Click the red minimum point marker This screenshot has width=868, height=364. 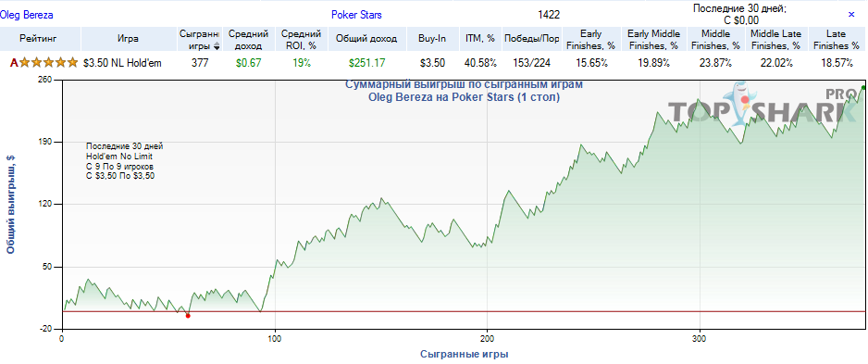pyautogui.click(x=188, y=316)
